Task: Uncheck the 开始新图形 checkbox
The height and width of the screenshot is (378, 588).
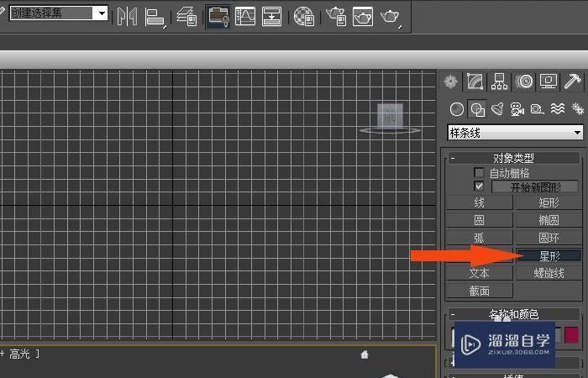Action: coord(479,186)
